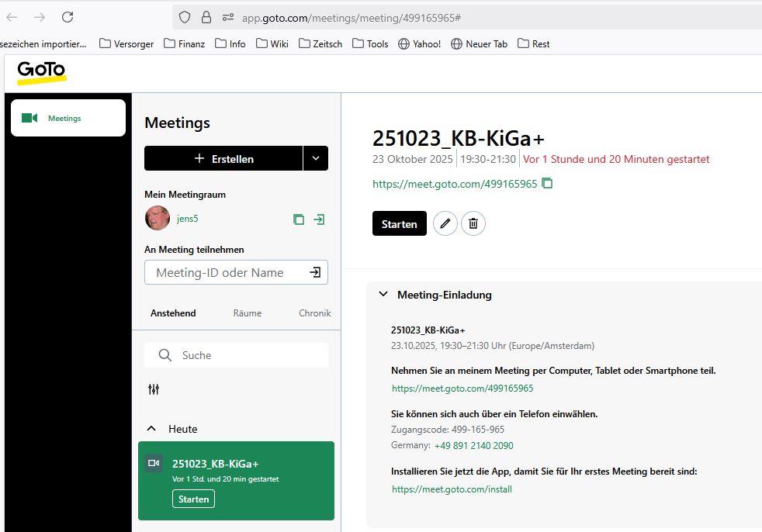Click the Meeting-ID oder Name input field
The width and height of the screenshot is (762, 532).
pos(225,272)
